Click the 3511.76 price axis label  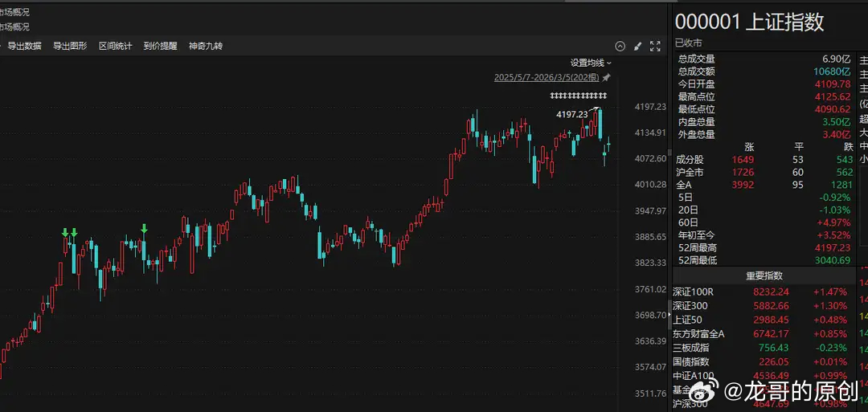650,394
